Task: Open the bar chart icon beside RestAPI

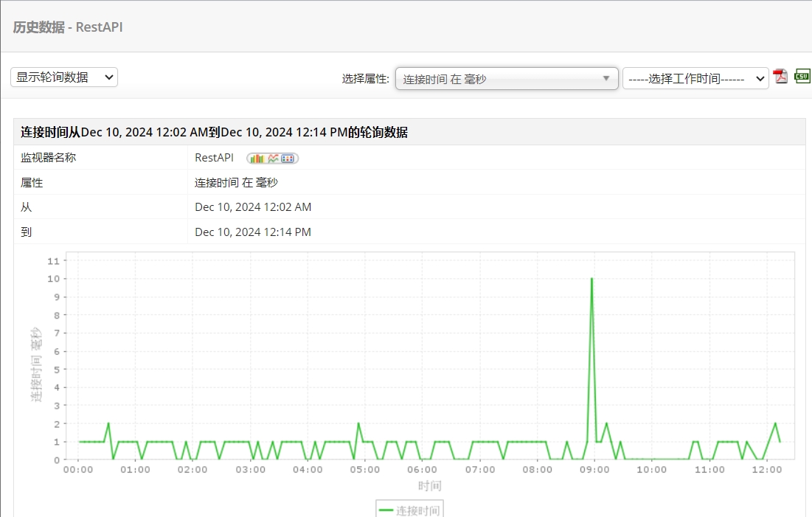Action: 257,159
